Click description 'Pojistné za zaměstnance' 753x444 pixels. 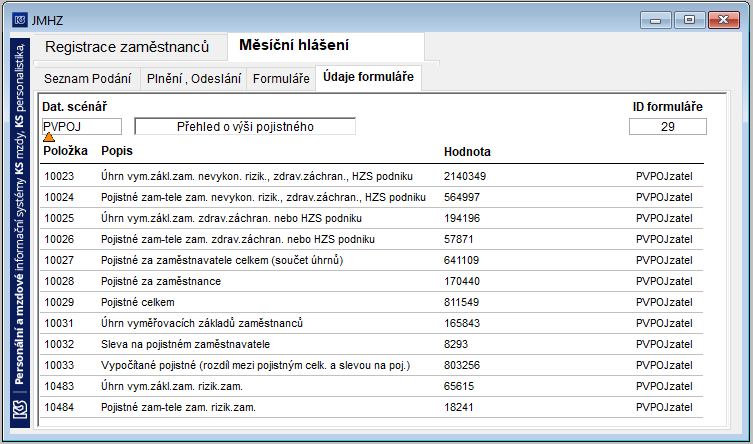tap(161, 281)
